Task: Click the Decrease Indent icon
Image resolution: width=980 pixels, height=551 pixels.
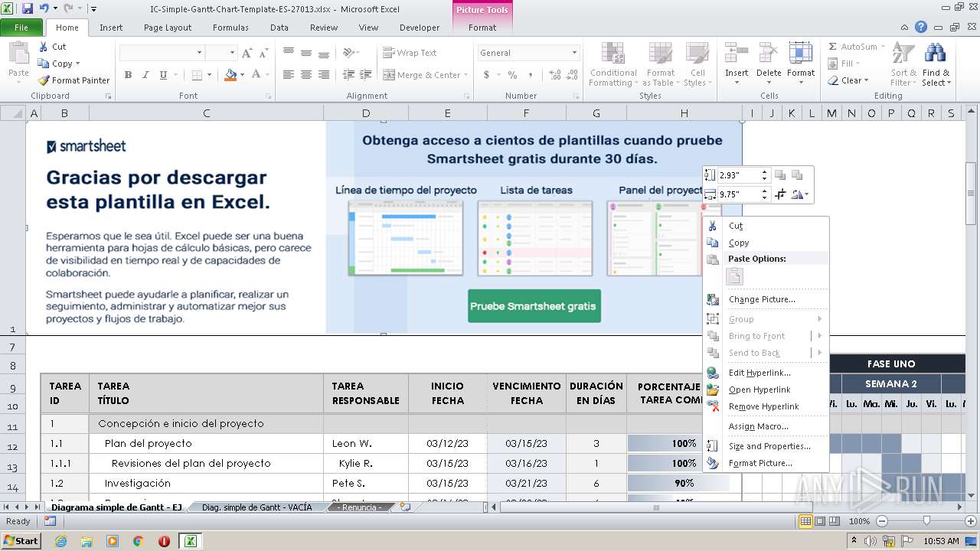Action: click(348, 75)
